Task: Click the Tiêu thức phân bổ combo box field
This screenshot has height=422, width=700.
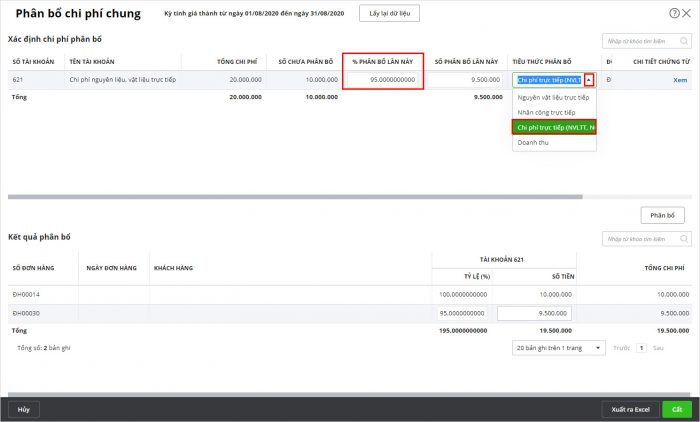Action: tap(547, 80)
